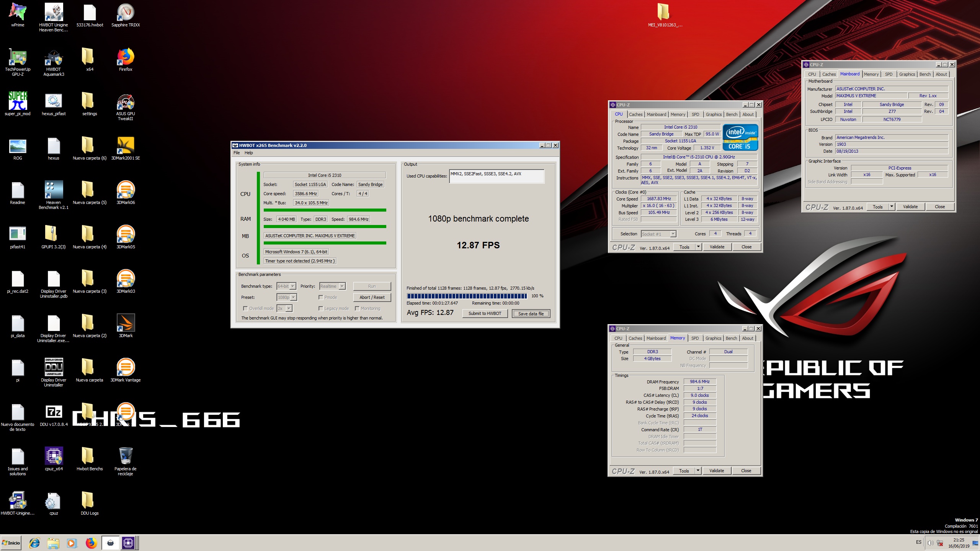This screenshot has height=551, width=980.
Task: Click the Abort / Reset button
Action: 372,297
